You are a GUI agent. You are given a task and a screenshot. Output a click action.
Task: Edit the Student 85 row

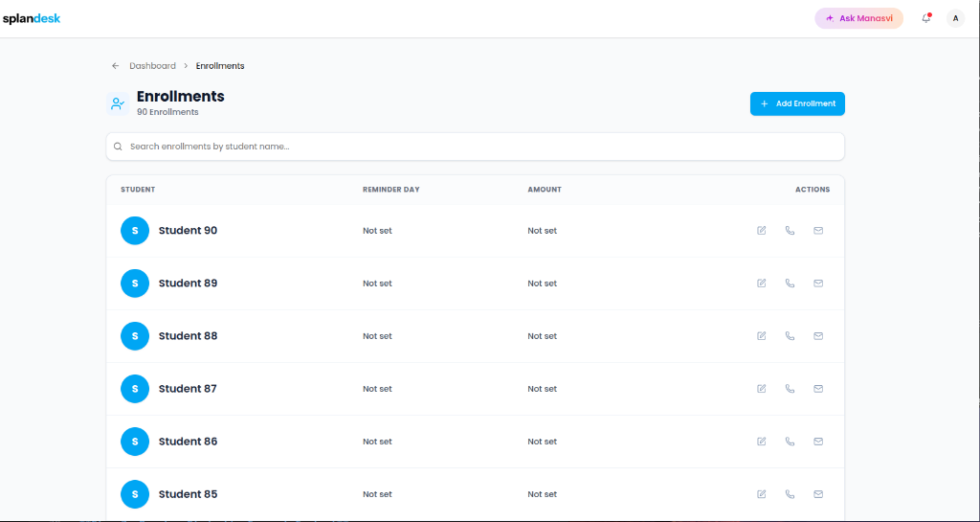pyautogui.click(x=761, y=494)
